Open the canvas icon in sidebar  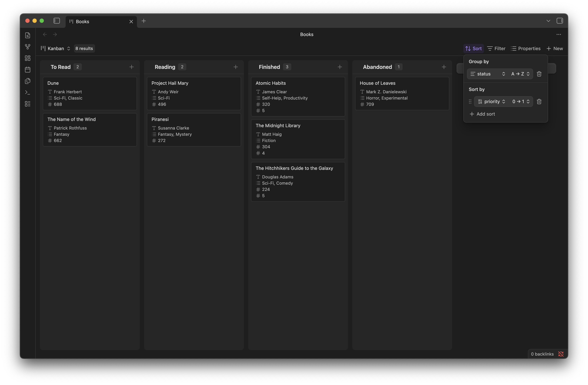coord(28,58)
